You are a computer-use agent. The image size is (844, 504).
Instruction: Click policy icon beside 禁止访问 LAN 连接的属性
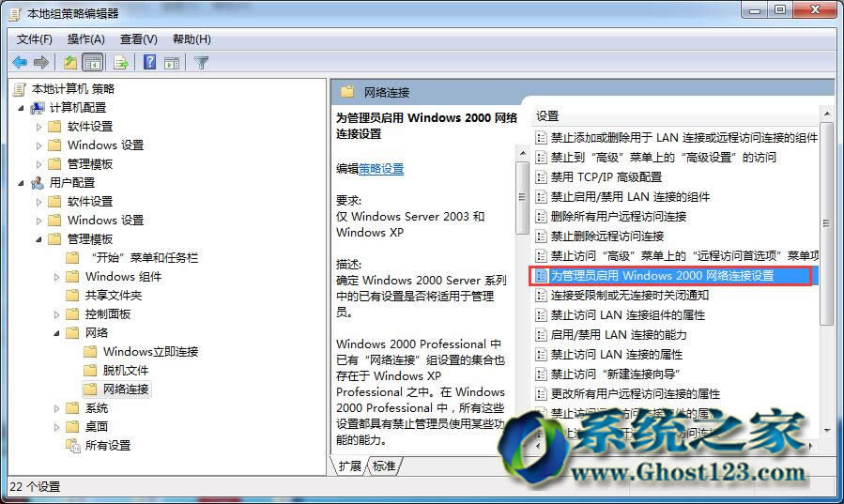541,355
